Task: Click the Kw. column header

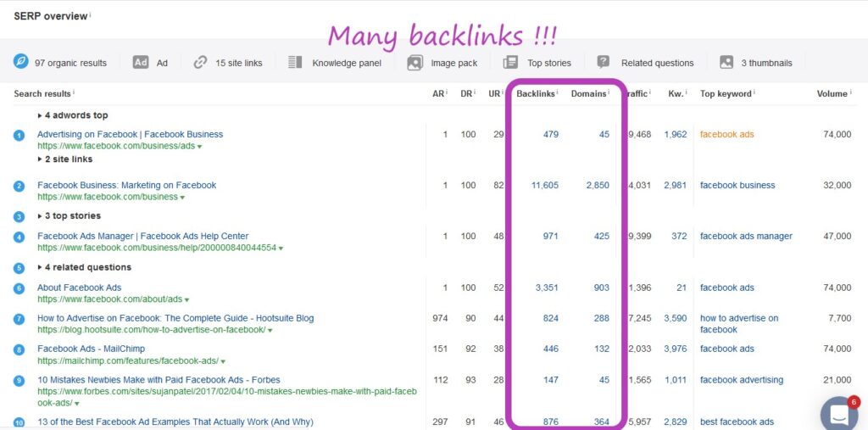Action: click(x=676, y=93)
